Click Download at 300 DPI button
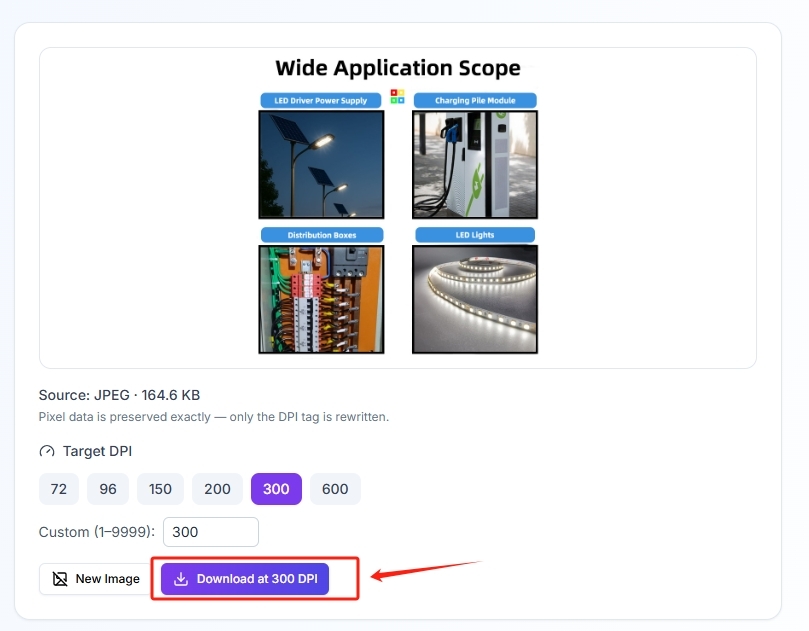The image size is (809, 631). click(245, 579)
